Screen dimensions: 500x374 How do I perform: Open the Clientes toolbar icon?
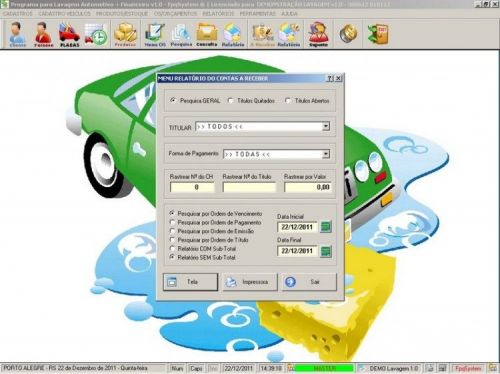(17, 34)
